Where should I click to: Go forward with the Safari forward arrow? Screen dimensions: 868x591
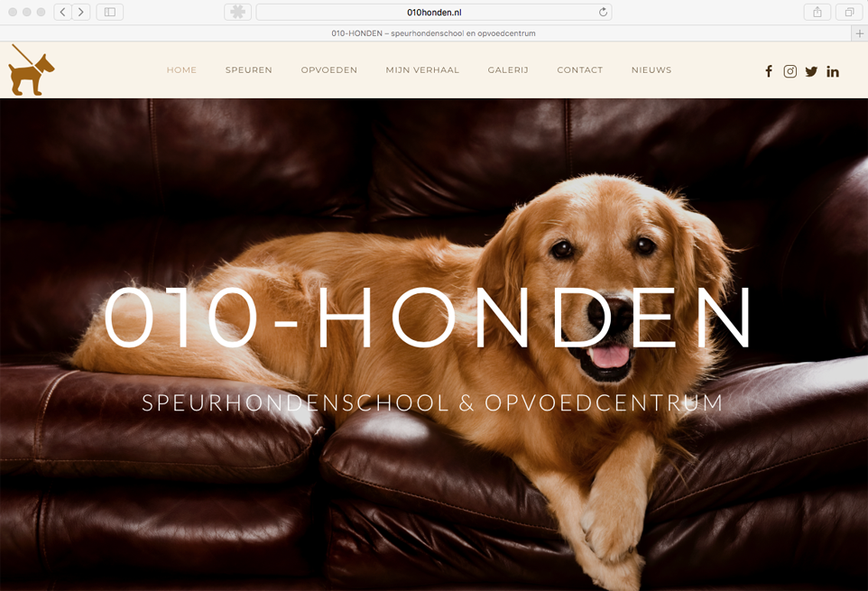[x=81, y=12]
